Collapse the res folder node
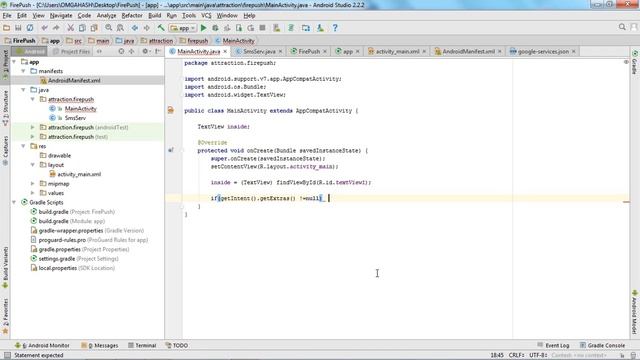 point(23,146)
